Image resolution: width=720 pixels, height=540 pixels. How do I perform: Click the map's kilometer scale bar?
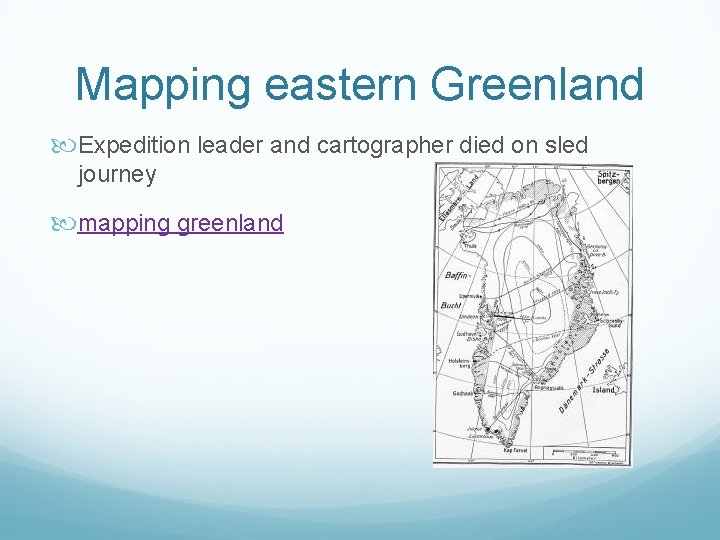[585, 454]
